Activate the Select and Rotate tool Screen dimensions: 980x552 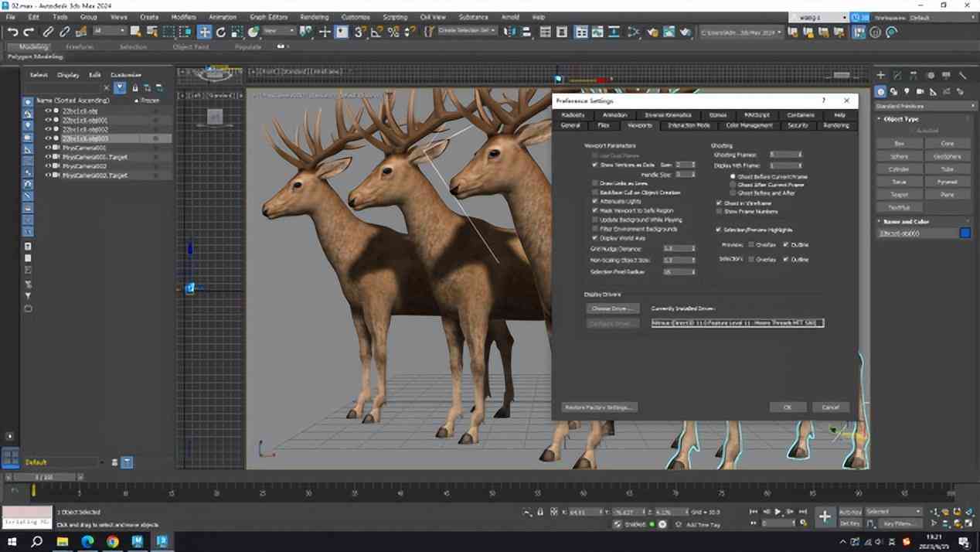click(221, 32)
